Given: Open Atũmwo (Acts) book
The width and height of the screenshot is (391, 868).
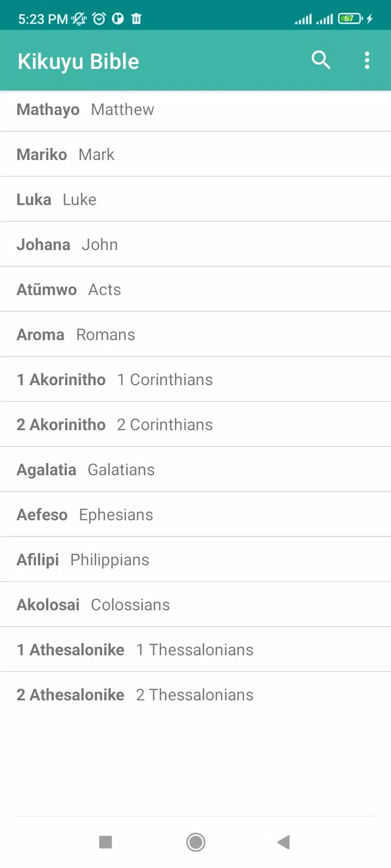Looking at the screenshot, I should pyautogui.click(x=195, y=289).
